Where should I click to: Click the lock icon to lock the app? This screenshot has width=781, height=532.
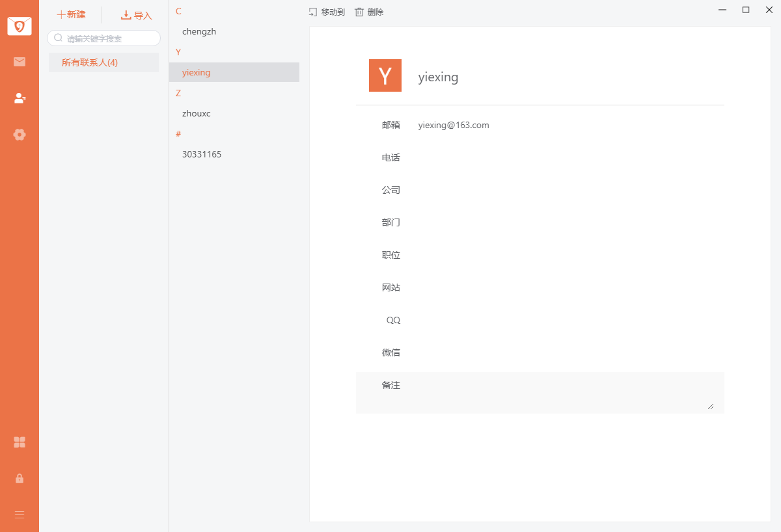click(19, 479)
